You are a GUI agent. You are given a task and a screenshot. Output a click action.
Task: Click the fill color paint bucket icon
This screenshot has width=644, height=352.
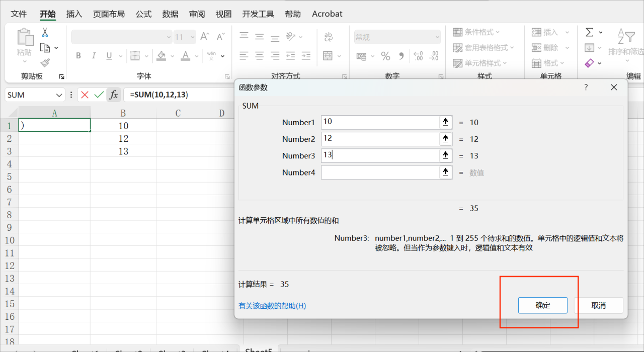[x=161, y=56]
